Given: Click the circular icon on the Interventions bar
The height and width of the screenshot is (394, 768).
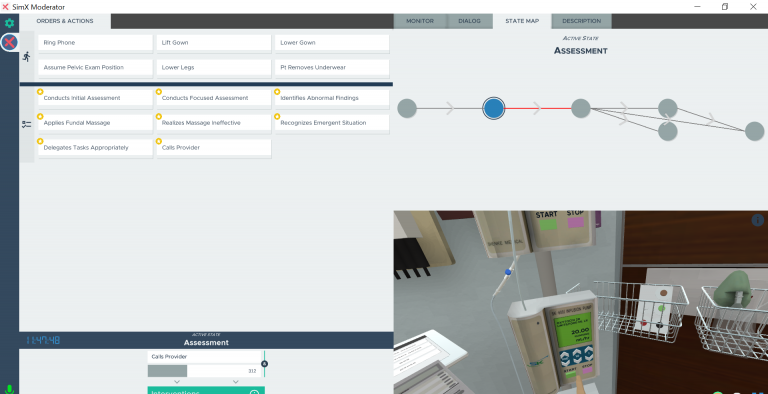Looking at the screenshot, I should coord(254,392).
